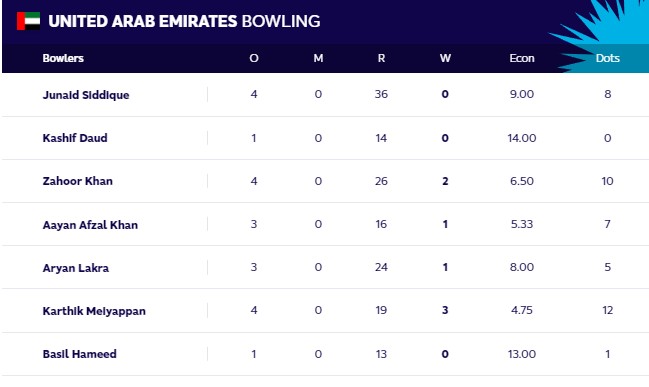649x387 pixels.
Task: Select Zahoor Khan bowler name
Action: coord(77,181)
